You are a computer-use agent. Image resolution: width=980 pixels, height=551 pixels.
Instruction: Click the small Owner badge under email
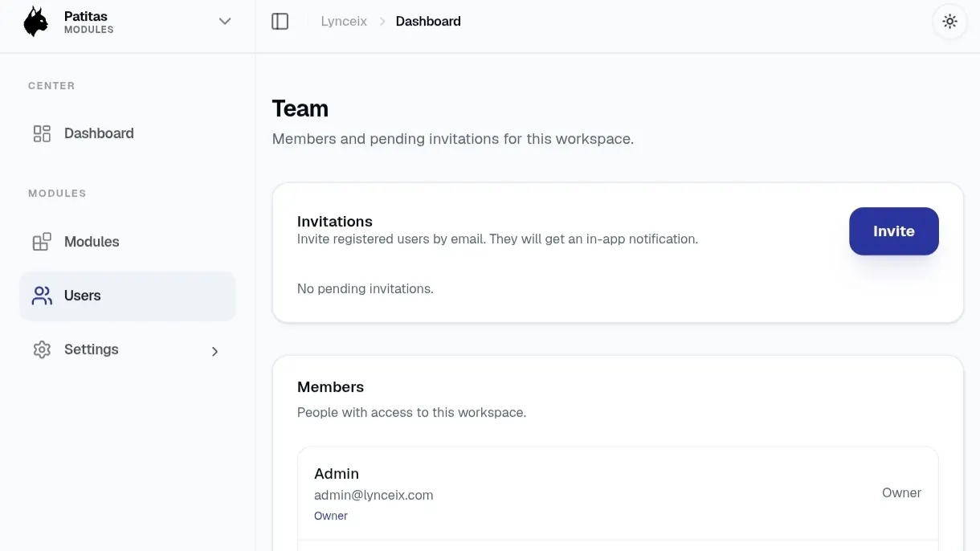[x=331, y=516]
